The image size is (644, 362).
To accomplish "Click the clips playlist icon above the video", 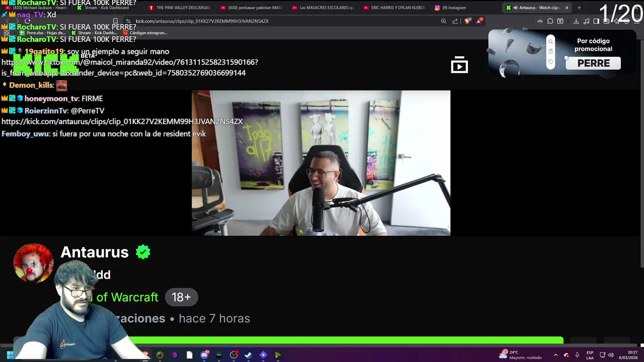I will tap(459, 65).
